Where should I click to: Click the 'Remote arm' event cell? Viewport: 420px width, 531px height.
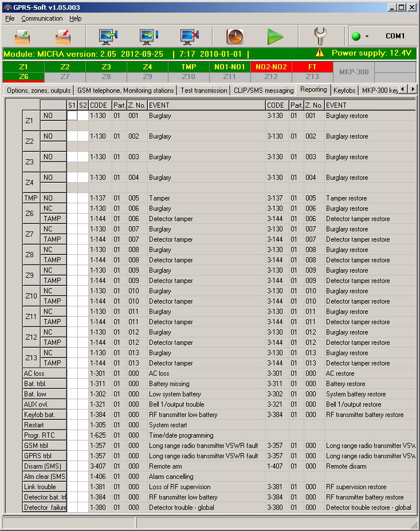click(206, 466)
